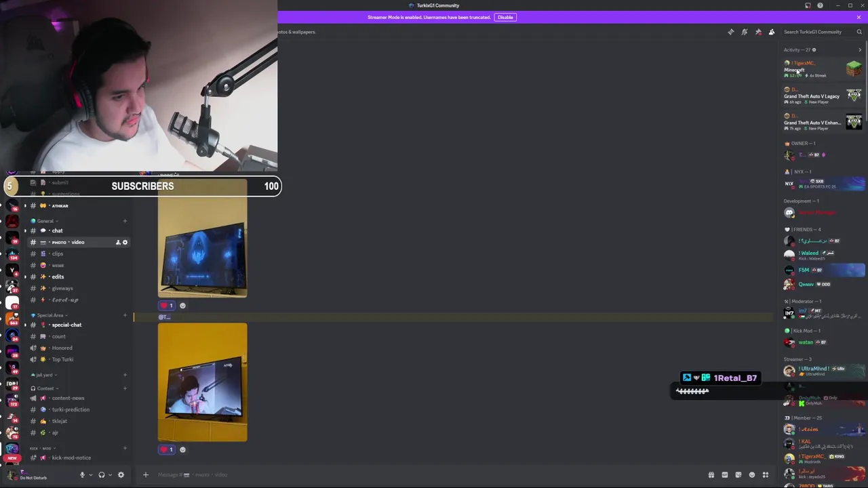Open the gift icon in message bar
Screen dimensions: 868x488
pos(711,474)
